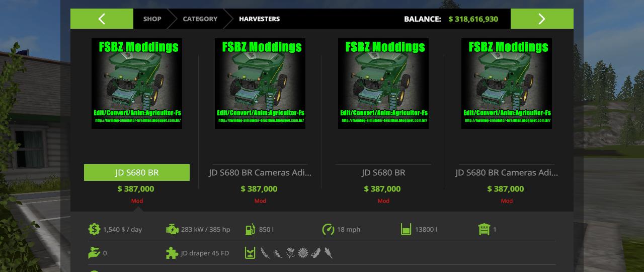Click the engine power icon
Screen dimensions: 644x272
(172, 229)
